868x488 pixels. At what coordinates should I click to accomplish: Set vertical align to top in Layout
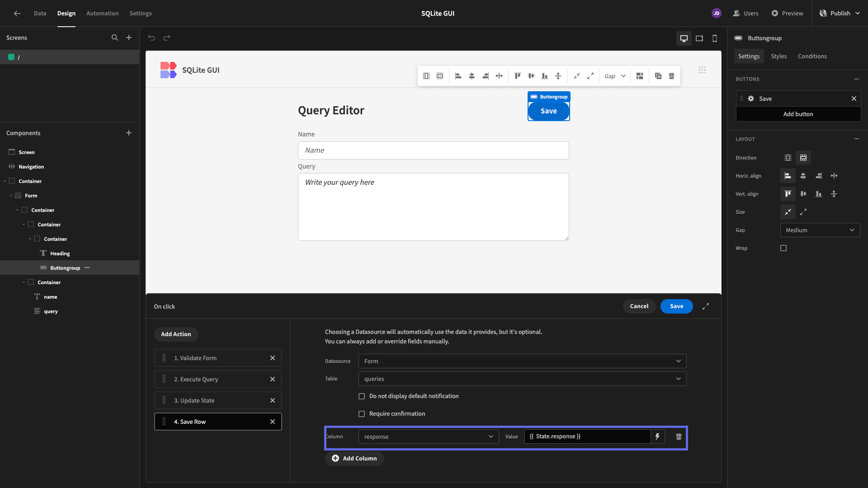[x=788, y=194]
